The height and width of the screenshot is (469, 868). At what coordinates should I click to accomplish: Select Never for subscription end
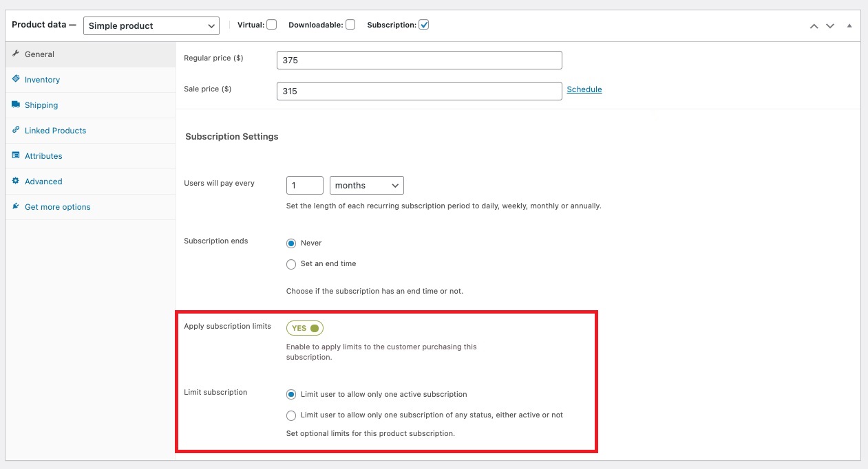coord(291,243)
